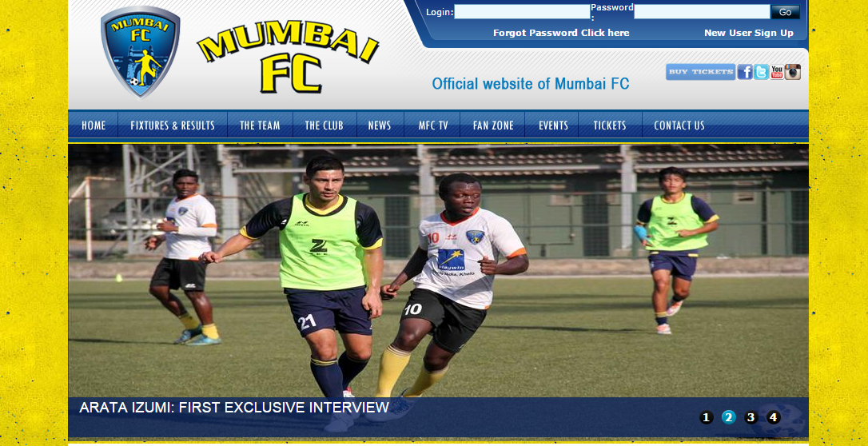Focus the Login input field
The height and width of the screenshot is (446, 868).
coord(522,12)
